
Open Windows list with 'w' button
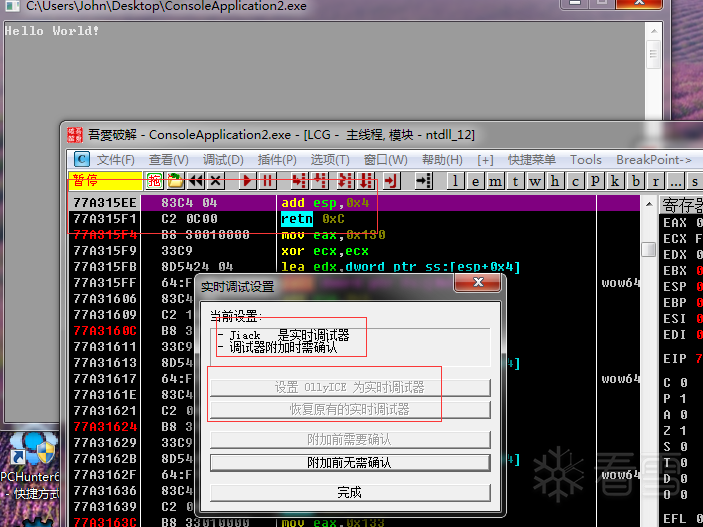(x=535, y=181)
